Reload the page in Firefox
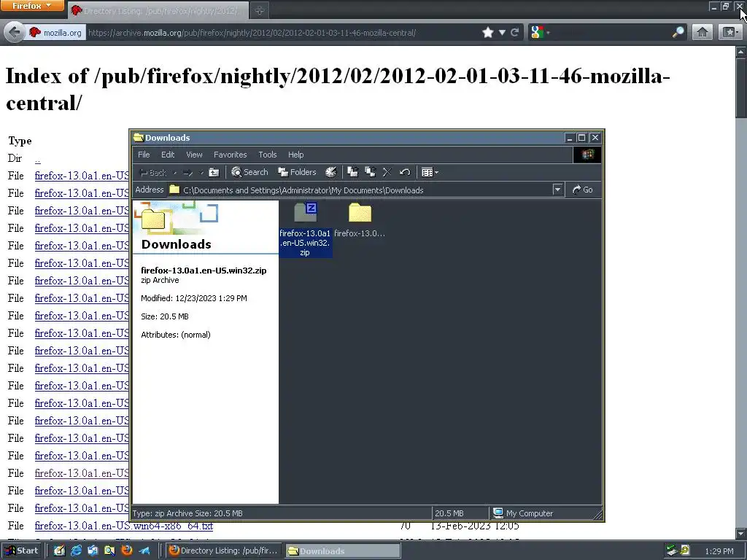 pyautogui.click(x=514, y=32)
